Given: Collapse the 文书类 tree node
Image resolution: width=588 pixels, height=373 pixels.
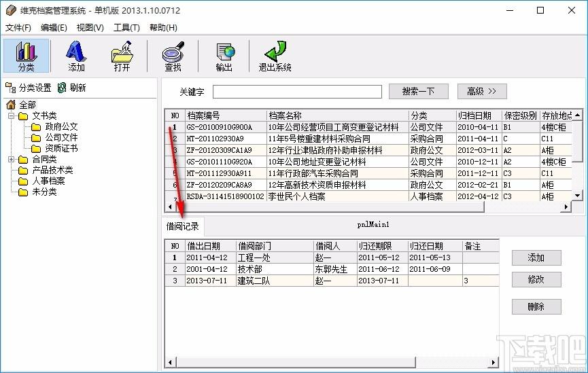Looking at the screenshot, I should [12, 116].
